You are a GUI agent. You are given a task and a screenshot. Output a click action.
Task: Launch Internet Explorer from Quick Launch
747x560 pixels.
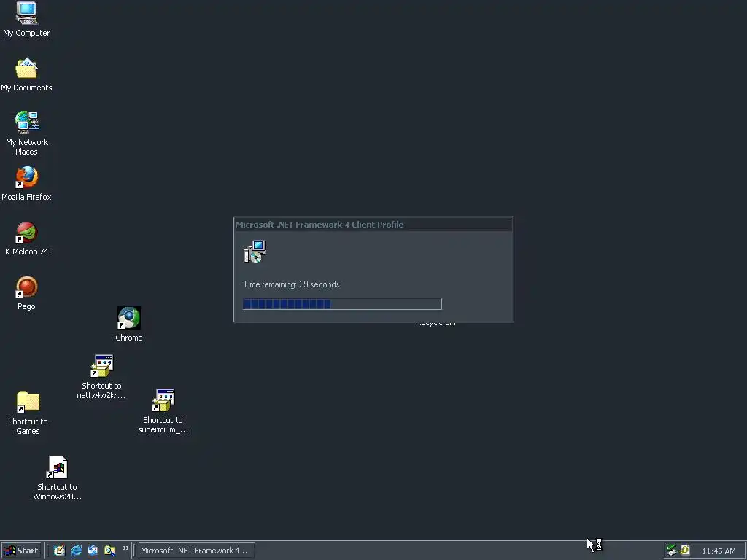[x=76, y=551]
